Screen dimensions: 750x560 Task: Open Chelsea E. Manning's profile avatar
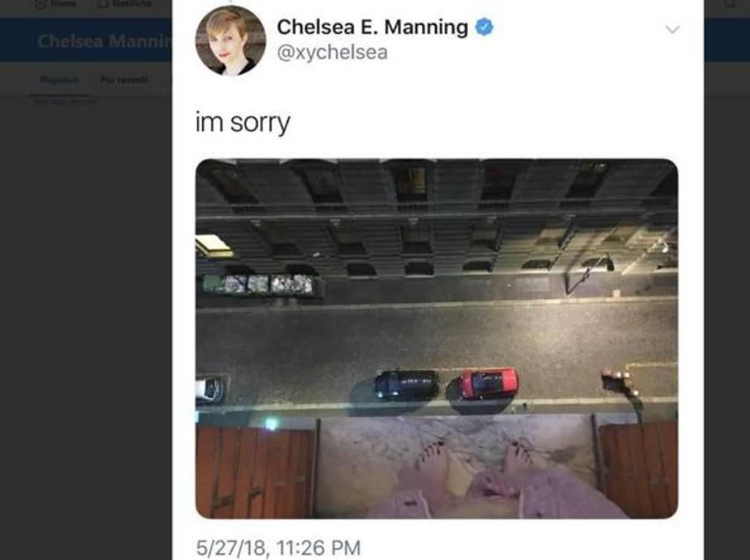(x=231, y=41)
